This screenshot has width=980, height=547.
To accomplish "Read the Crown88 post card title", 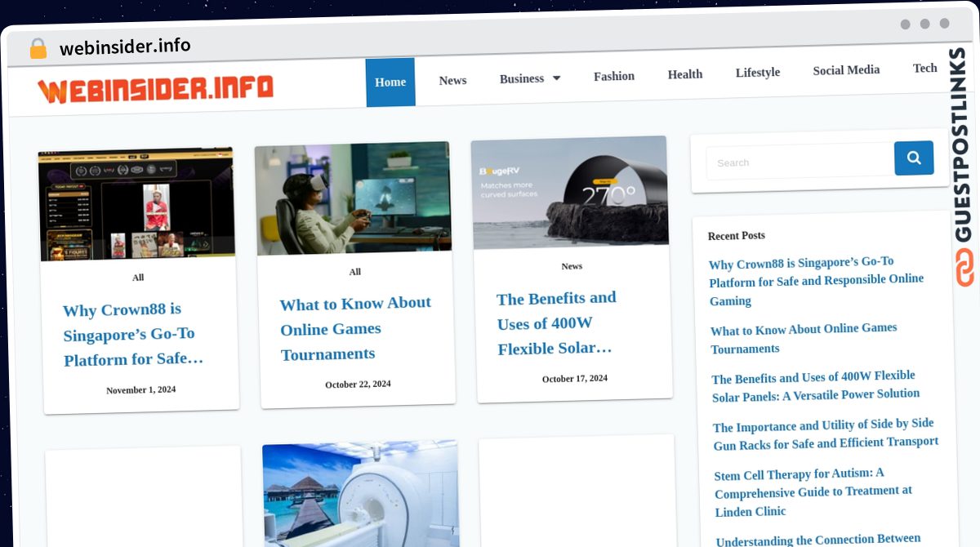I will (133, 335).
